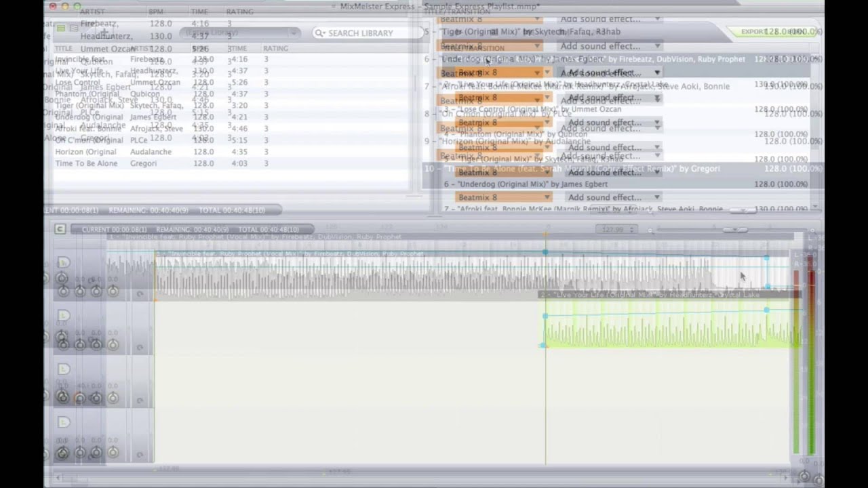Click the C button beside the timeline status

pyautogui.click(x=60, y=229)
